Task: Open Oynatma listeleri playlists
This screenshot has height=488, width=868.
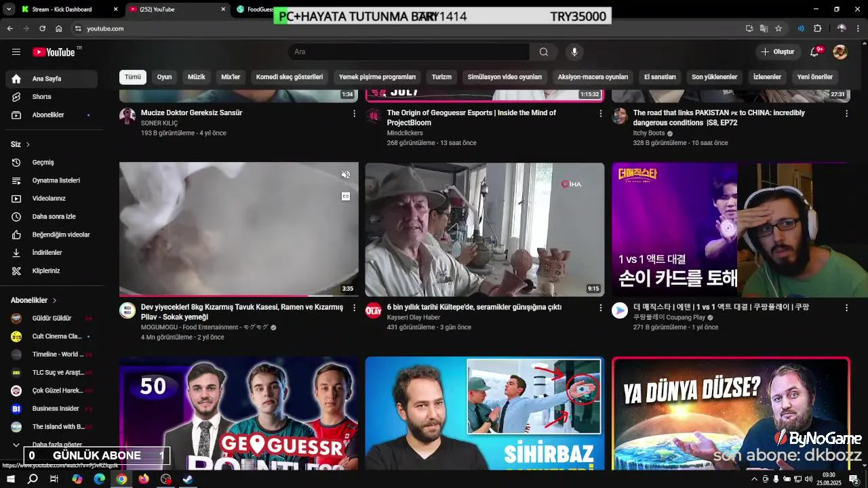Action: point(52,180)
